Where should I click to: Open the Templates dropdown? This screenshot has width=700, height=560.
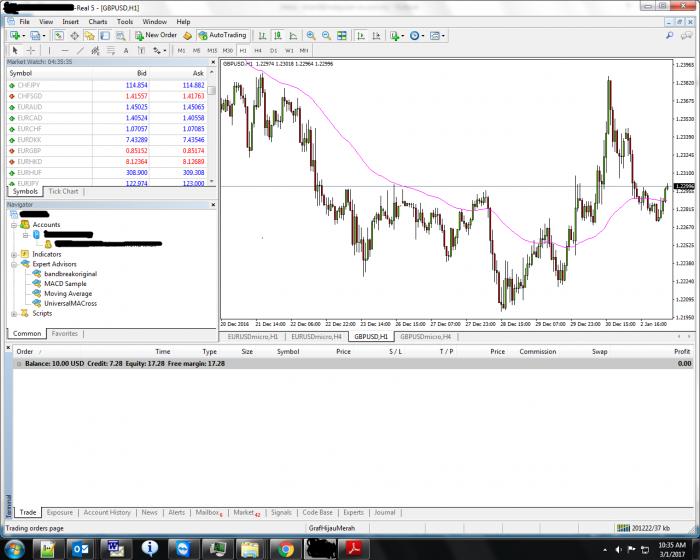point(437,36)
